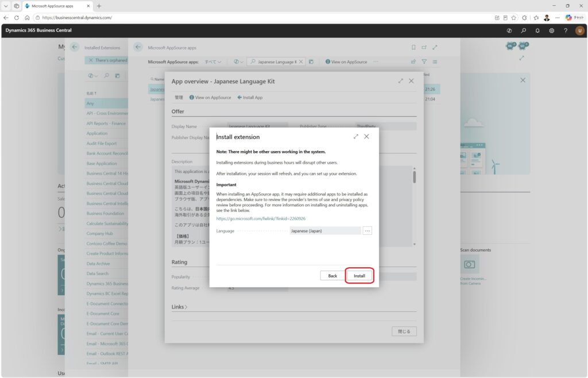The width and height of the screenshot is (588, 378).
Task: Open the tab actions dropdown arrow
Action: tap(6, 6)
